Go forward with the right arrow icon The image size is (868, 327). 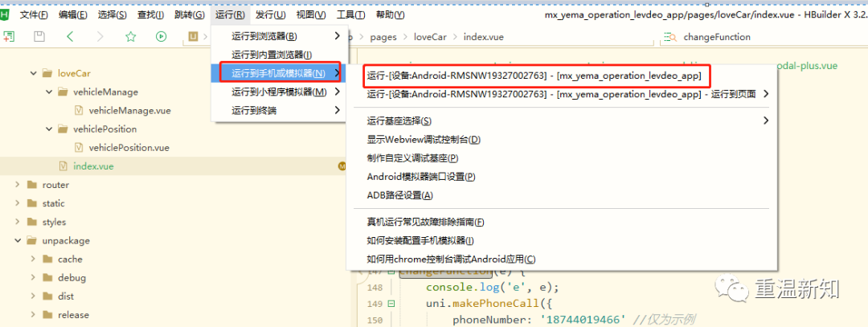(x=100, y=36)
